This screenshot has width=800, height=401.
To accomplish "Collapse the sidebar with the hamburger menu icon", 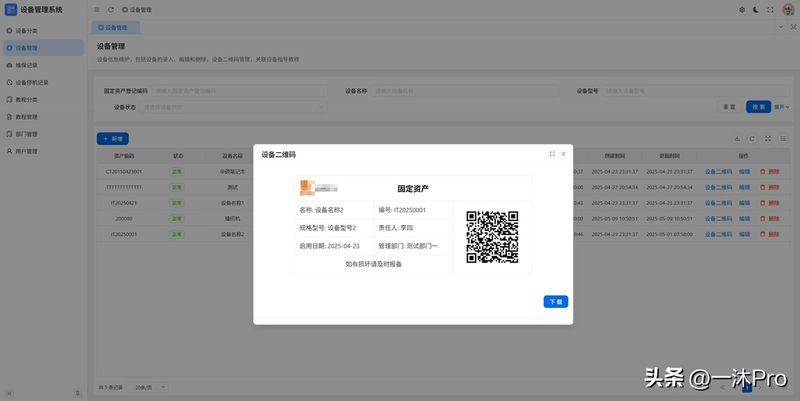I will tap(97, 9).
